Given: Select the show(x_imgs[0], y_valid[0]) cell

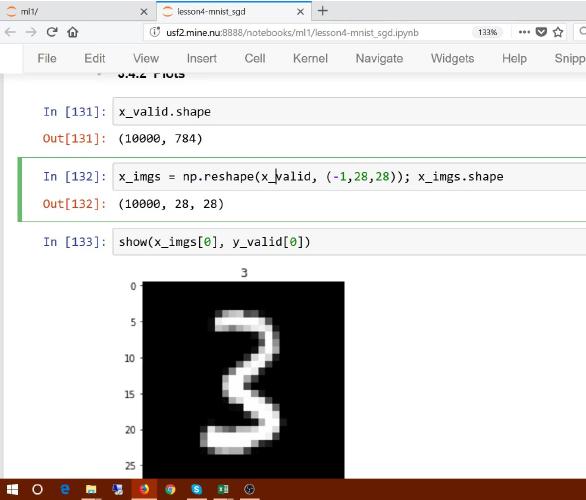Looking at the screenshot, I should click(349, 242).
